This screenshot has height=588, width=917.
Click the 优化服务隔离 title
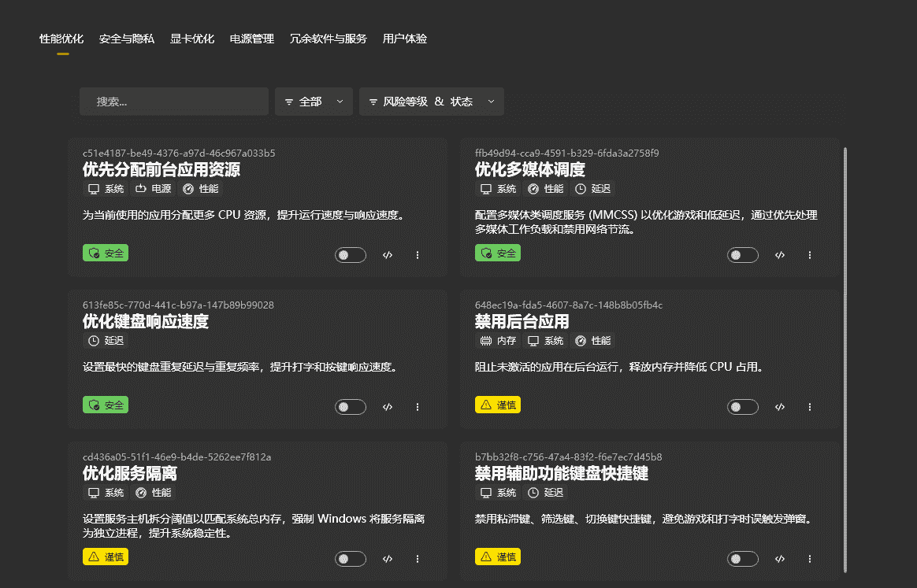pyautogui.click(x=130, y=474)
